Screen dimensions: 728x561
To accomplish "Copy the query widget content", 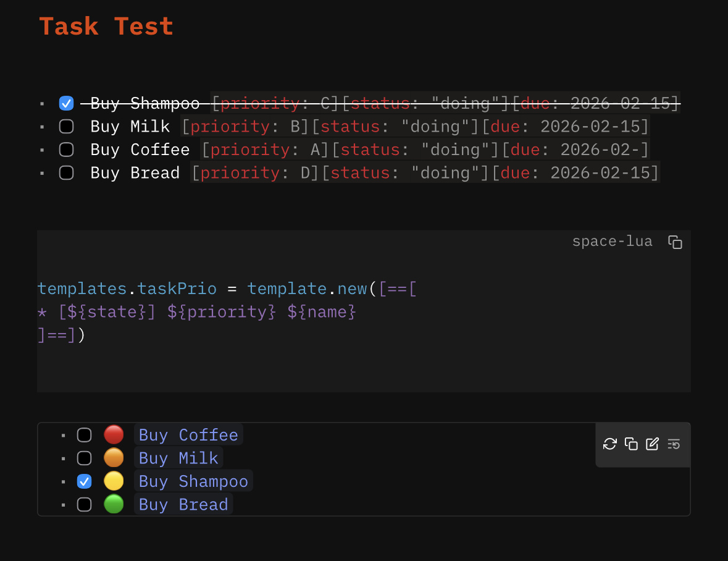I will pos(631,444).
